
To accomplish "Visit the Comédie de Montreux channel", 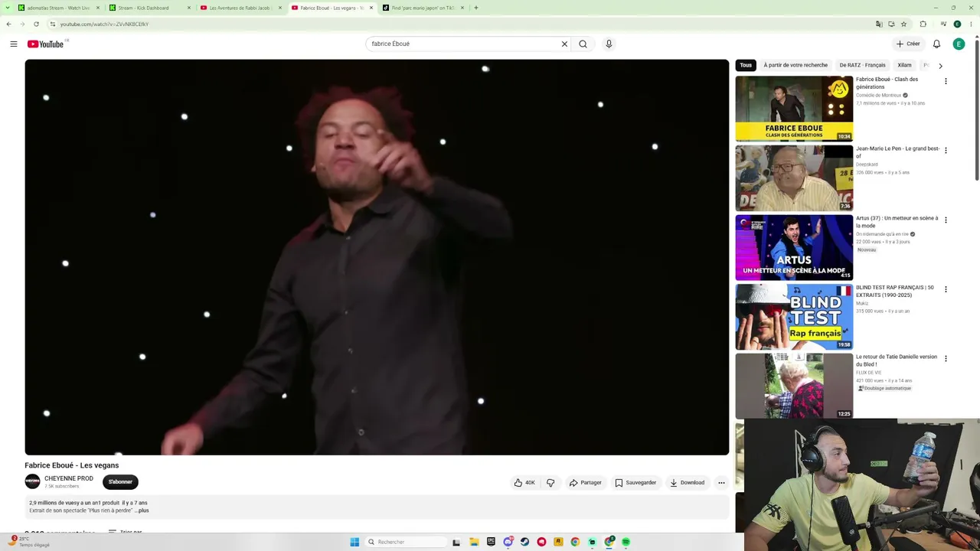I will click(x=878, y=96).
